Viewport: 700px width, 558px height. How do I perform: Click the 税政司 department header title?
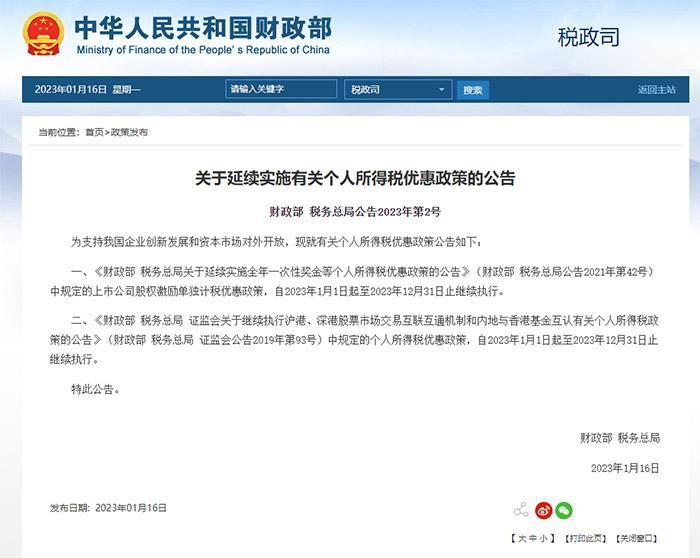click(588, 37)
